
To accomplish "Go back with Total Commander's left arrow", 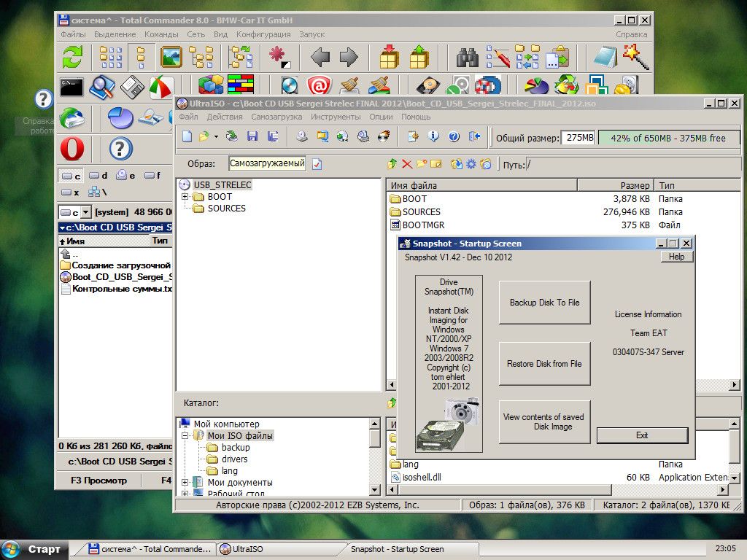I will click(x=320, y=57).
